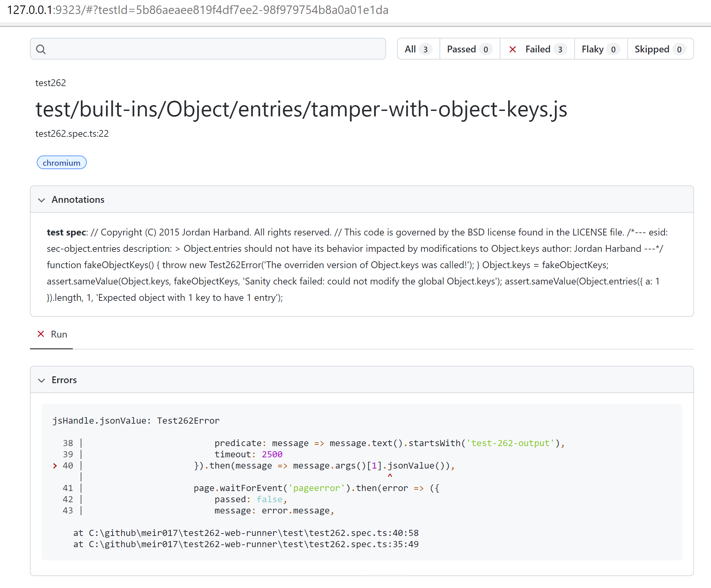Open test262.spec.ts:22 source location
Screen dimensions: 711x588
72,134
